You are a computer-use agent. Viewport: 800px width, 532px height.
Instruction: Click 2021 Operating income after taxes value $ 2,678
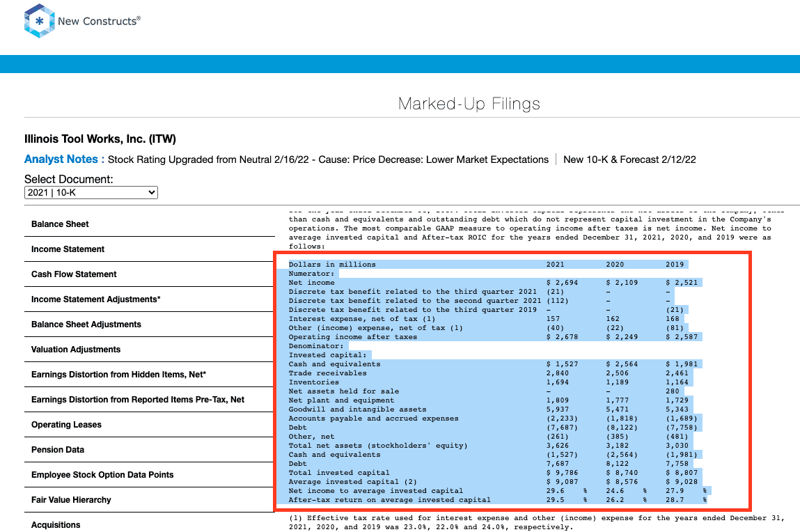pos(563,337)
